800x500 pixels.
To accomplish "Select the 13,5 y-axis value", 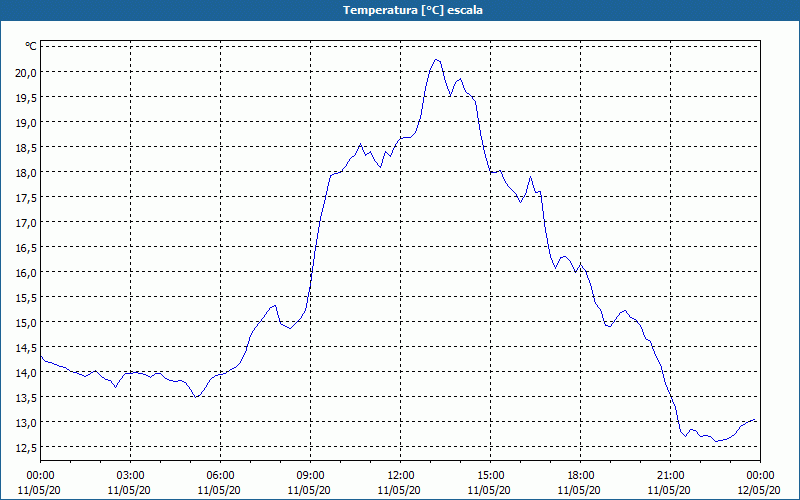I will [x=26, y=397].
